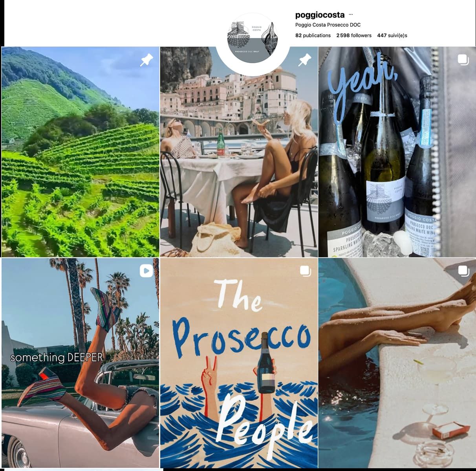The height and width of the screenshot is (471, 476).
Task: Open the 'Yeah' Prosecco bottles on ice post
Action: click(397, 152)
